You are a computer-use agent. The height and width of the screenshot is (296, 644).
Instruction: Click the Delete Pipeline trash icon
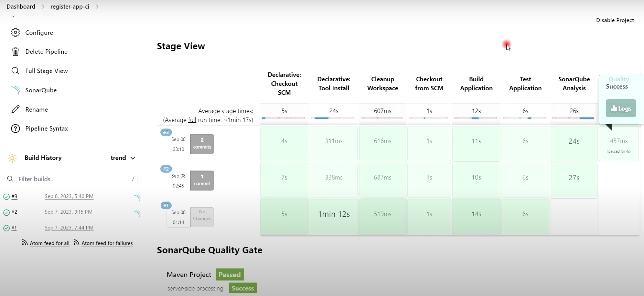pos(15,52)
